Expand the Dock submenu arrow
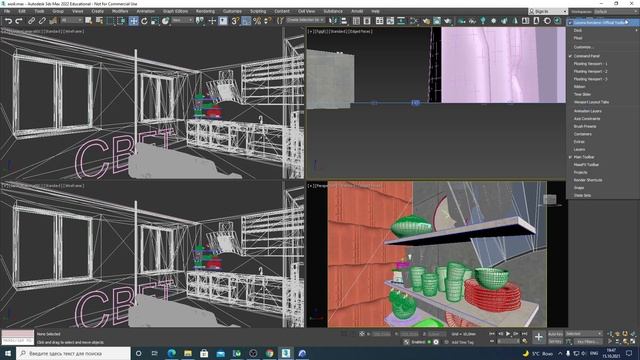The height and width of the screenshot is (360, 640). pyautogui.click(x=636, y=30)
